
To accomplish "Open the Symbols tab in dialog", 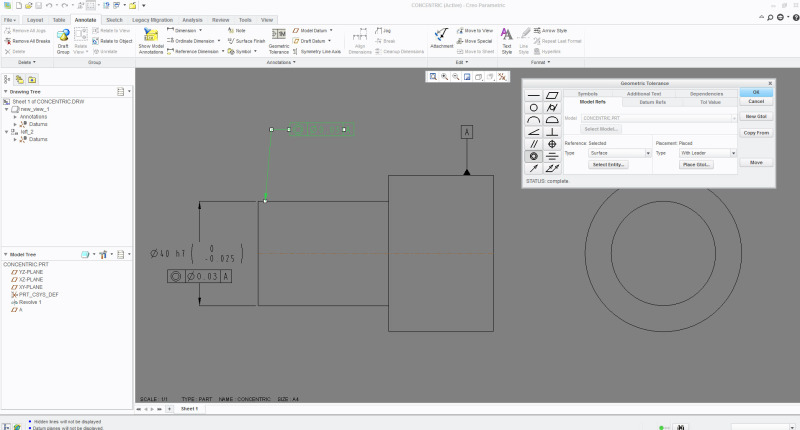I will pos(588,94).
